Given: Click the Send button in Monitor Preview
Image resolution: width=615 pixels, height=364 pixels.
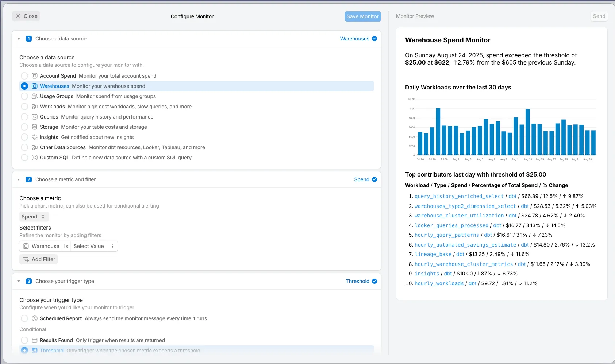Looking at the screenshot, I should point(599,16).
